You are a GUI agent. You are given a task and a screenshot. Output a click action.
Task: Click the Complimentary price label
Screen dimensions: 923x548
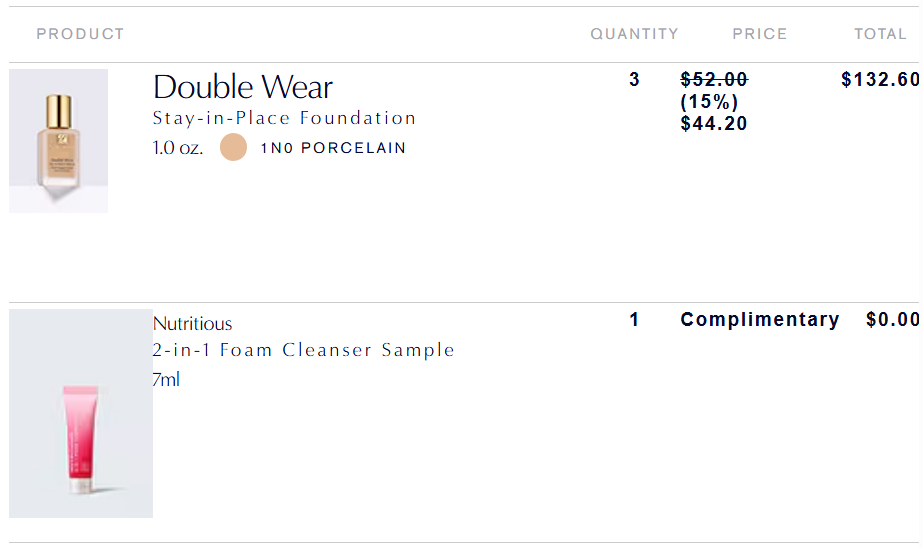[x=759, y=320]
